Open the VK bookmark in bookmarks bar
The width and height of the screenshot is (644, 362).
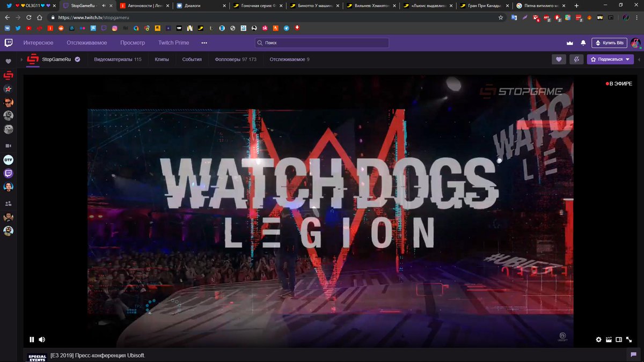8,28
